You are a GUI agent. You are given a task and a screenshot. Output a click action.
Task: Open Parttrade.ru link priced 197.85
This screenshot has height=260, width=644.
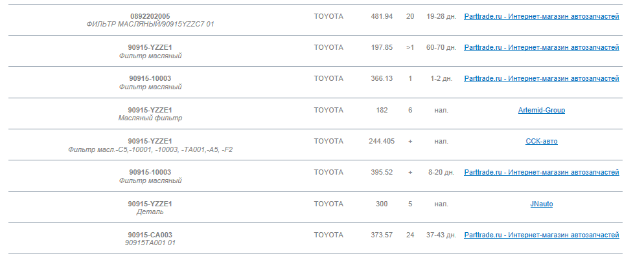tap(542, 47)
